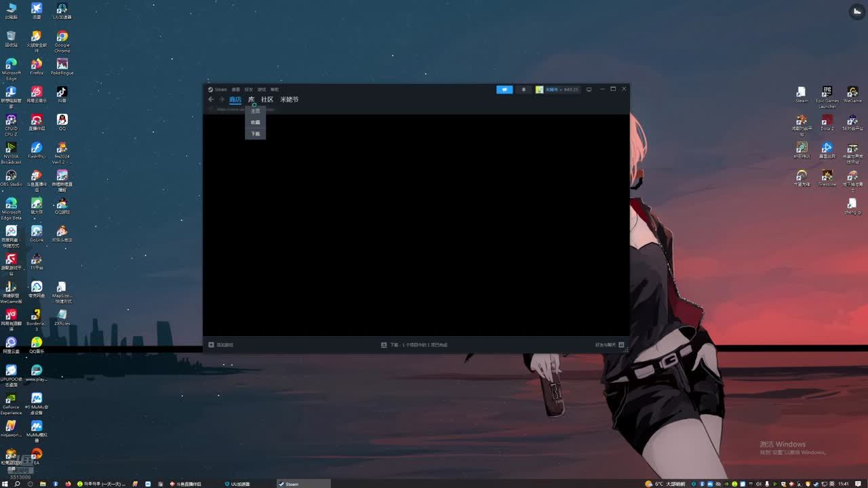Click the Steam taskbar button
The height and width of the screenshot is (488, 868).
pyautogui.click(x=303, y=484)
